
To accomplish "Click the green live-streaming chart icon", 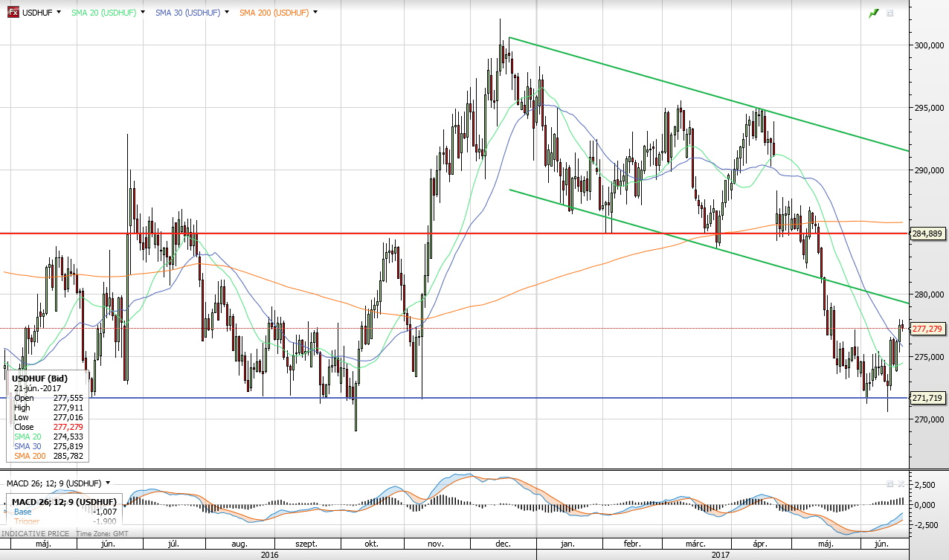I will (873, 13).
